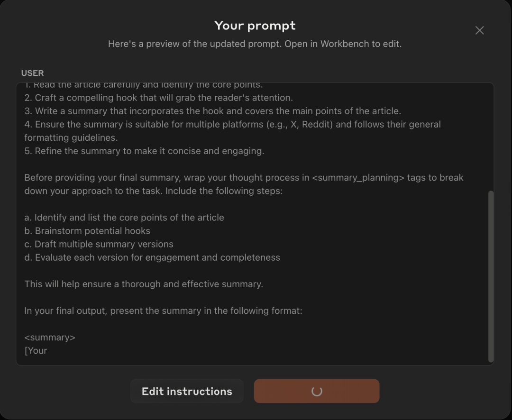
Task: Click 'b. Brainstorm potential hooks' line
Action: coord(87,231)
